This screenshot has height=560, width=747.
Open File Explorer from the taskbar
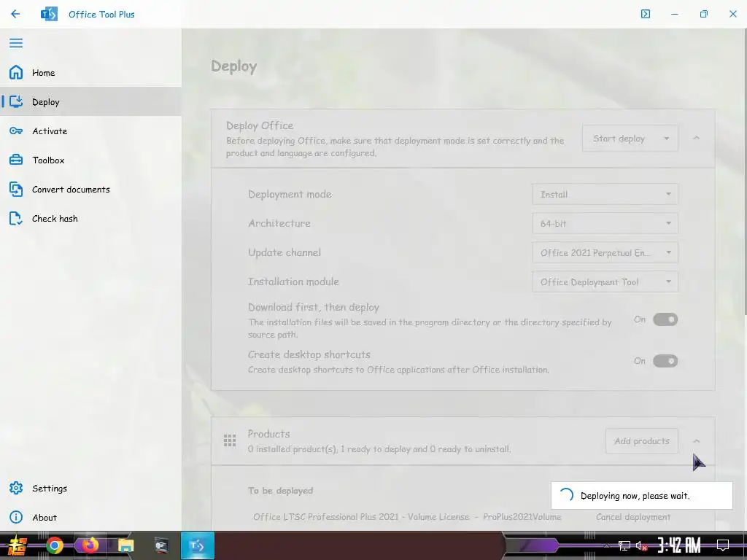point(125,545)
